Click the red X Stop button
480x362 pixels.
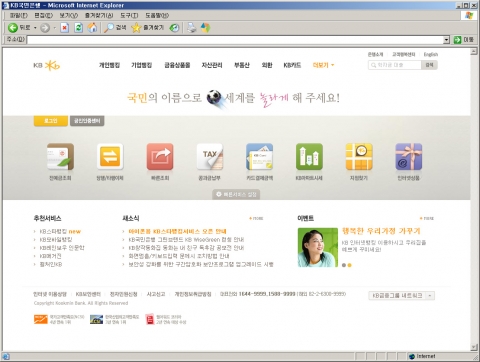[65, 28]
